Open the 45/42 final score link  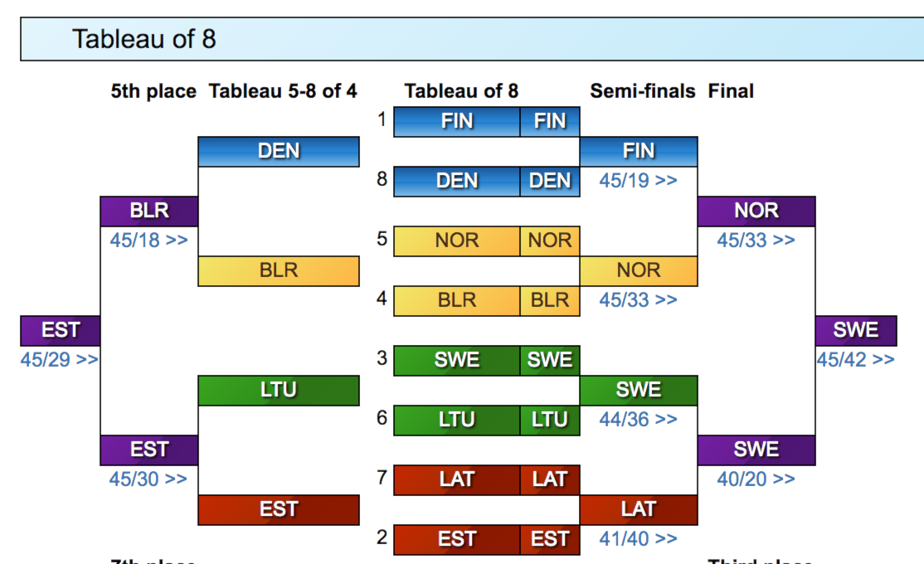tap(855, 360)
